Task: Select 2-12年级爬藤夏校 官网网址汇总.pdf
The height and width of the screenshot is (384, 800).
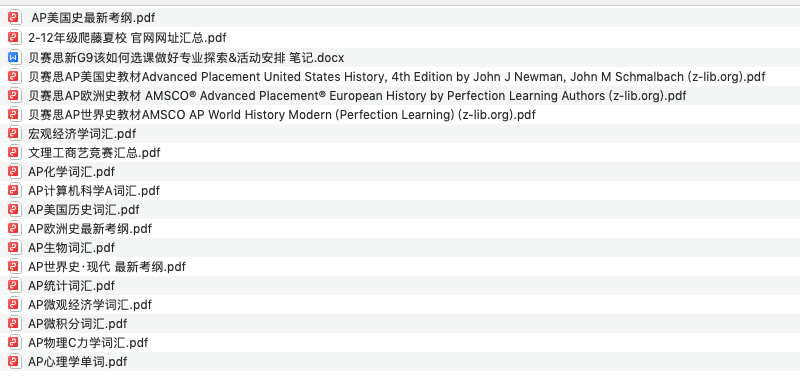Action: (x=400, y=37)
